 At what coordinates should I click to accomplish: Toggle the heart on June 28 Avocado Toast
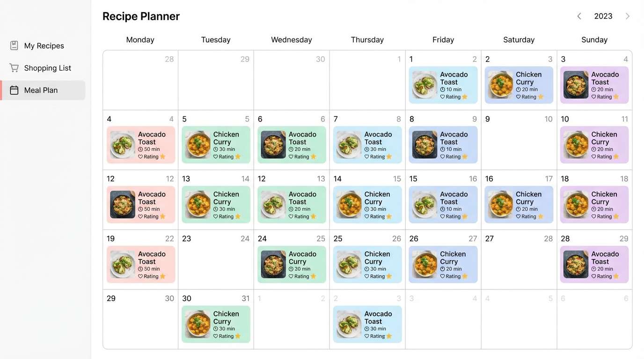(x=594, y=276)
